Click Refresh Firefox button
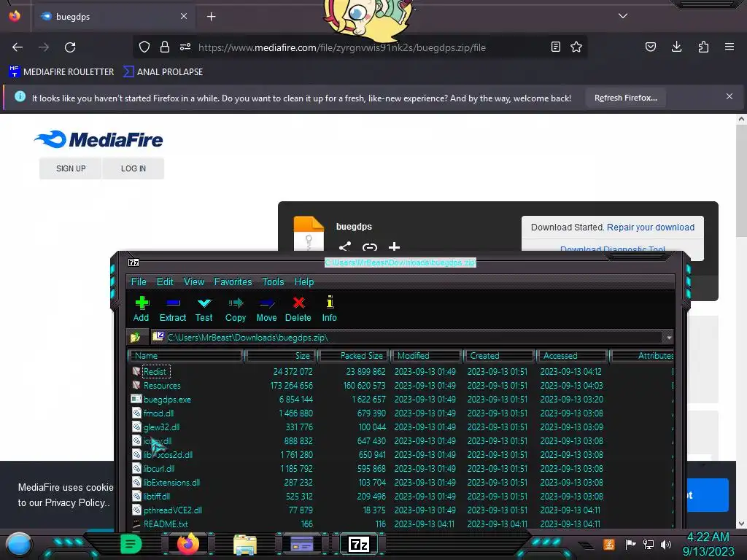This screenshot has height=560, width=747. coord(625,98)
